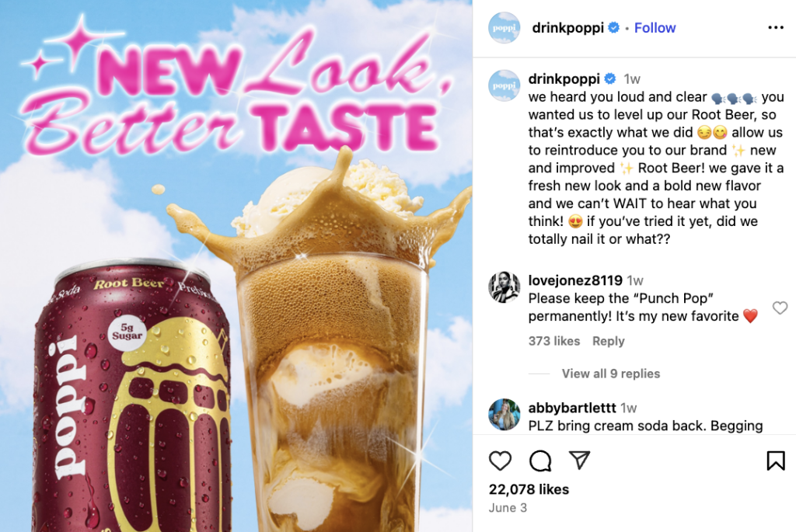Image resolution: width=796 pixels, height=532 pixels.
Task: Click the lovejonez8119 username
Action: [575, 280]
